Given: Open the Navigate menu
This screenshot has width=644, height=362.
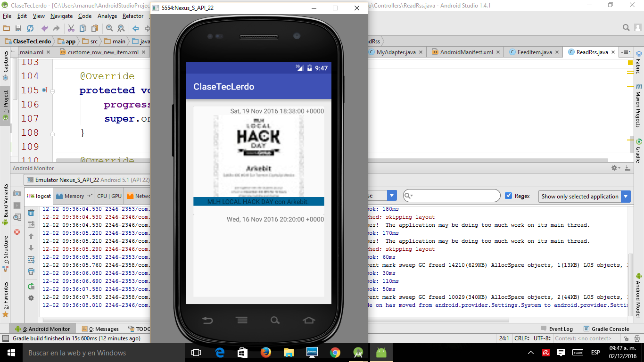Looking at the screenshot, I should click(x=62, y=16).
